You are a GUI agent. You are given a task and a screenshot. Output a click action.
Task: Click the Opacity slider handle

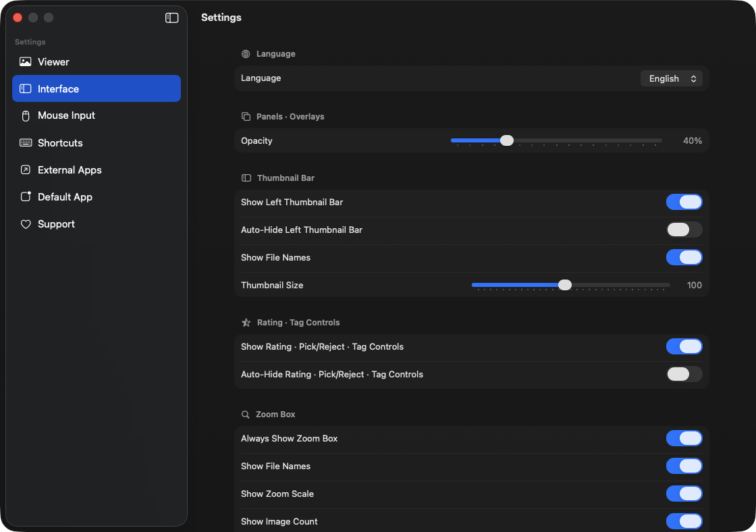(x=507, y=140)
